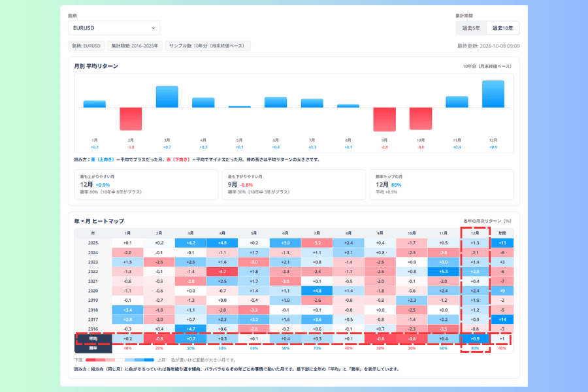Click 2020 annual total cell +9

(502, 291)
